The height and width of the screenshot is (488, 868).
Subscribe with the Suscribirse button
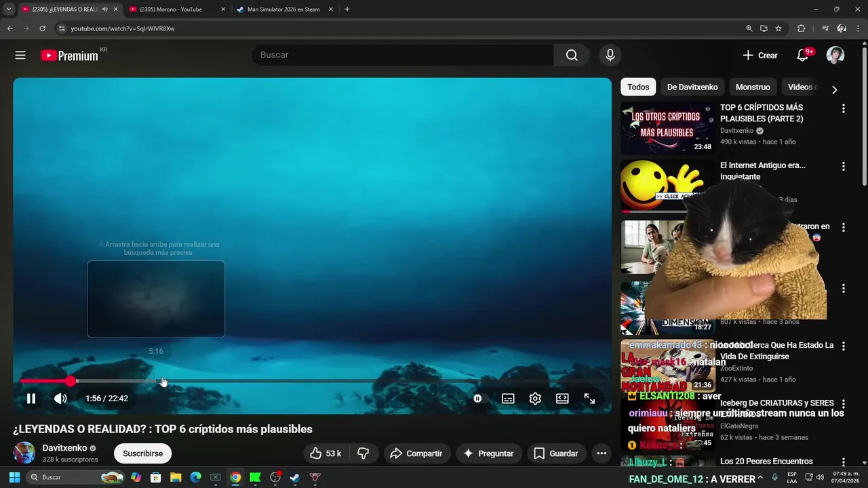142,453
